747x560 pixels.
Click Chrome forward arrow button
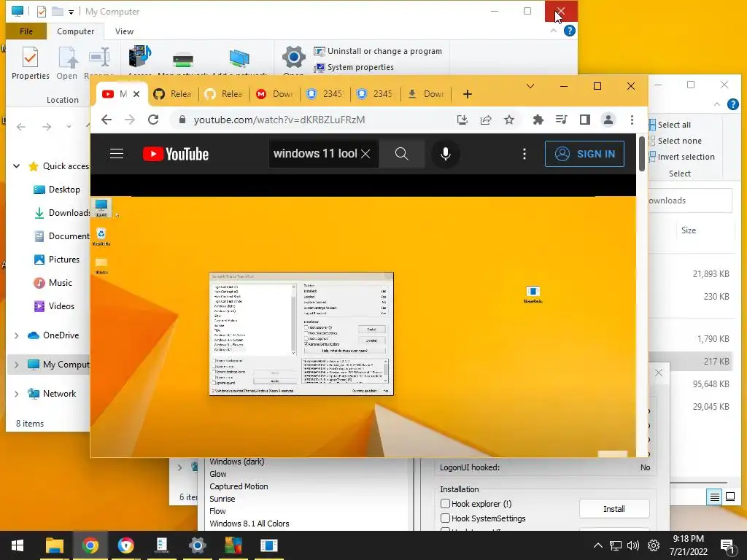130,120
